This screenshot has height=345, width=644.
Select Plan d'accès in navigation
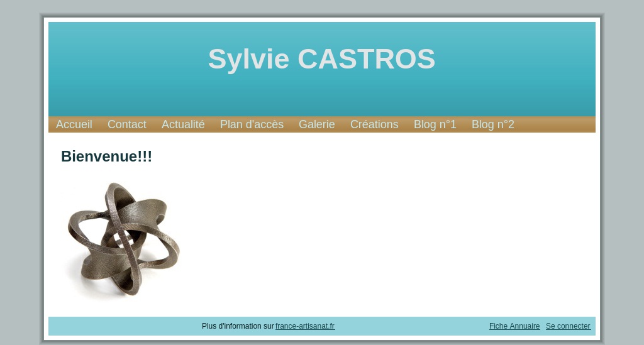252,124
